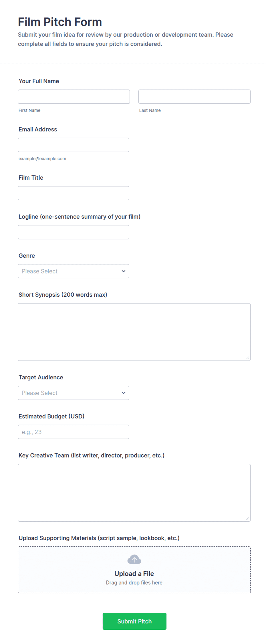
Task: Grab the Key Creative Team resize handle
Action: (x=247, y=519)
